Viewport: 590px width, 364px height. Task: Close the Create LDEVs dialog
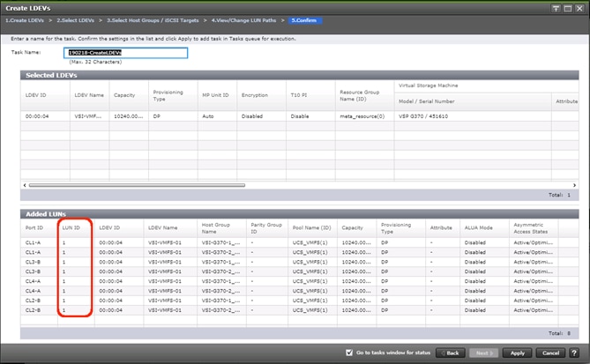tap(579, 8)
